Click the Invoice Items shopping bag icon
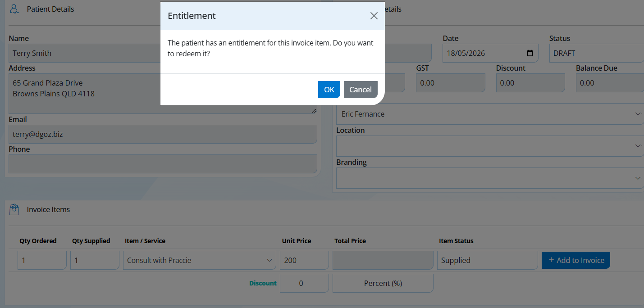 pos(14,209)
